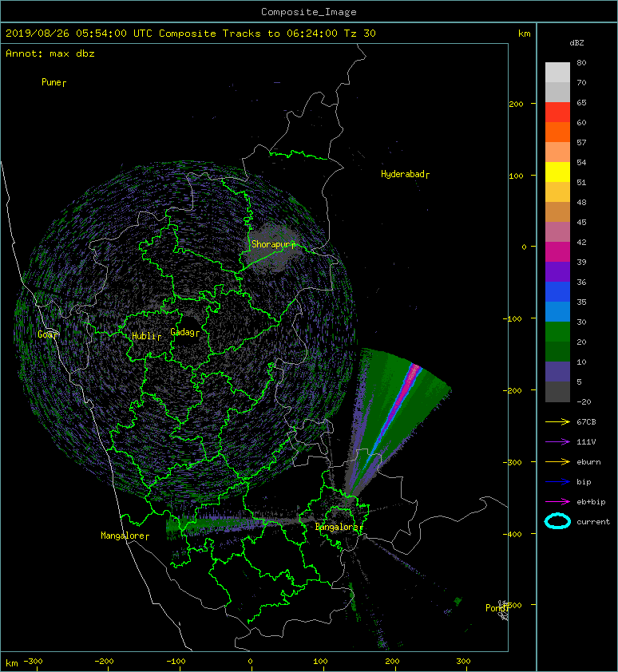Click the purple swatch between 39 and 36
Image resolution: width=618 pixels, height=672 pixels.
point(557,271)
